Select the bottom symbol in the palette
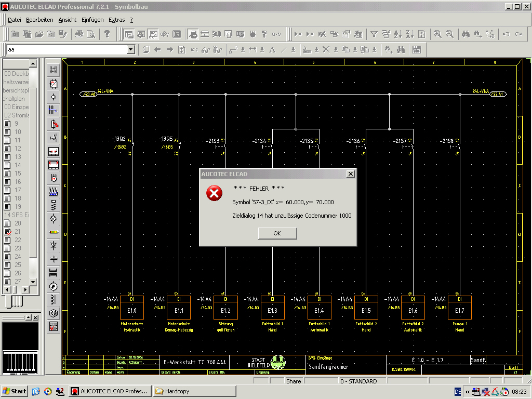The height and width of the screenshot is (399, 532). point(54,327)
